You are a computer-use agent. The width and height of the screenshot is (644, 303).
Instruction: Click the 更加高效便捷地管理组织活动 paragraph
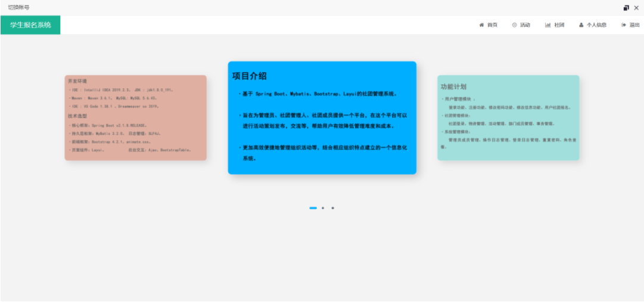(x=323, y=153)
